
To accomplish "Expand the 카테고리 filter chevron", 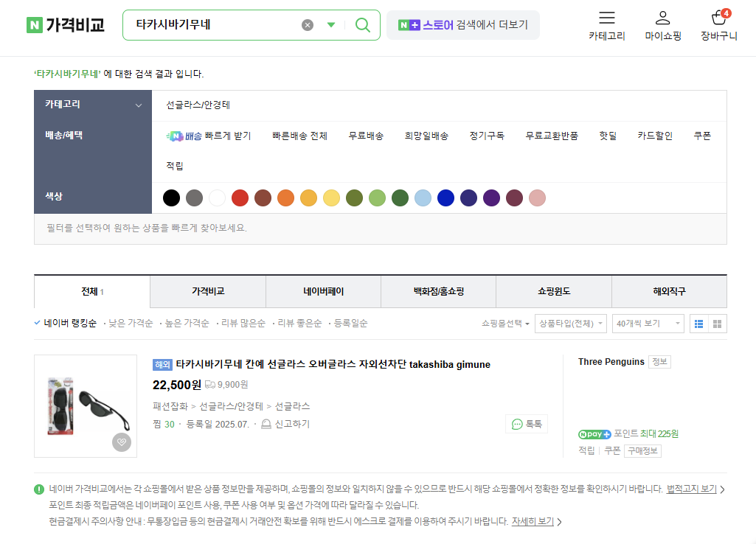I will (x=139, y=105).
